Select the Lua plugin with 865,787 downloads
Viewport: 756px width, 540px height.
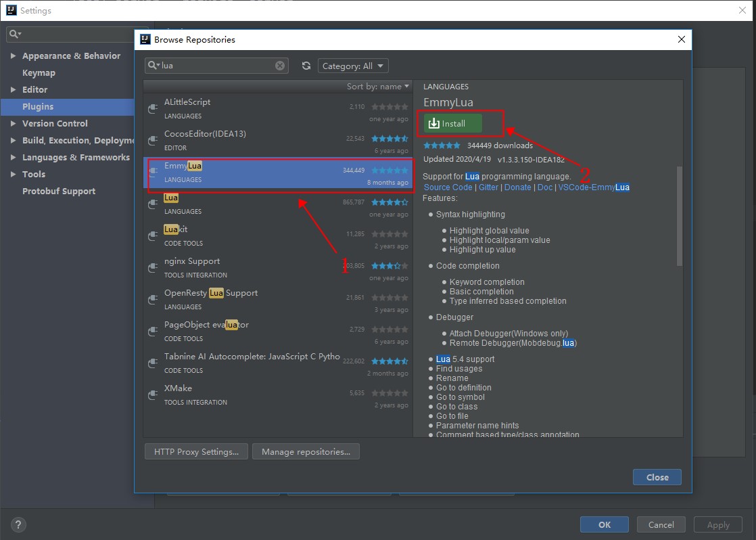[278, 204]
